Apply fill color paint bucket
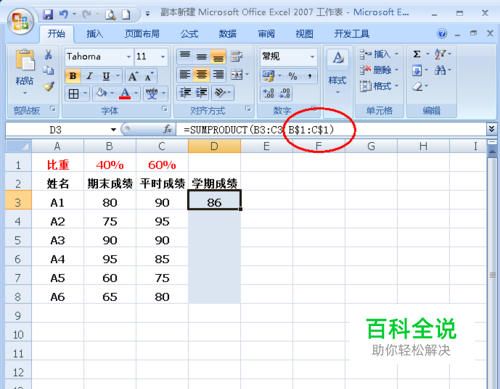This screenshot has height=389, width=500. pos(101,93)
